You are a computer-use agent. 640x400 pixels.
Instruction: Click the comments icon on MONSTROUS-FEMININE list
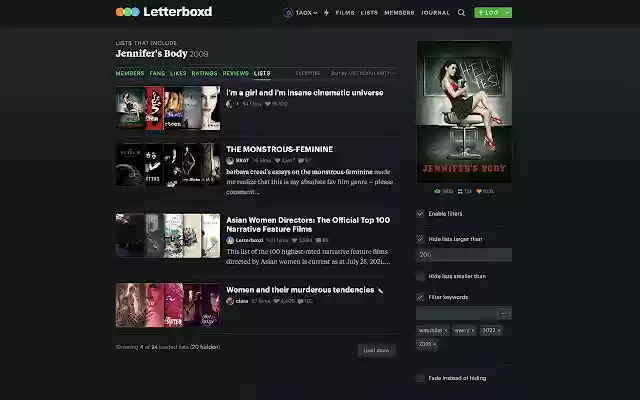(x=301, y=160)
